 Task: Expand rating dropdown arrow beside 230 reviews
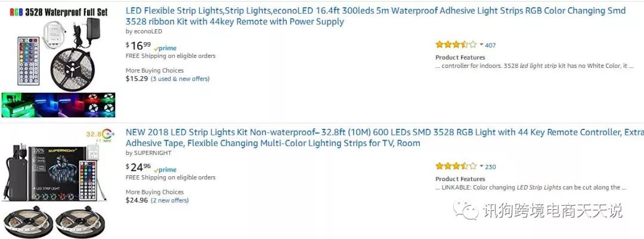click(x=481, y=166)
